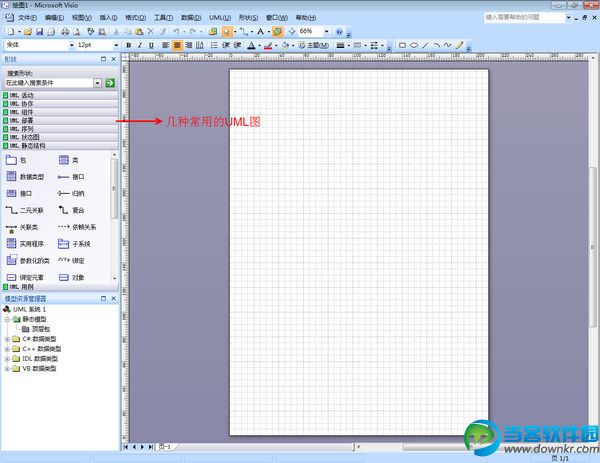The image size is (600, 463).
Task: Open the UML 用例 stencil
Action: 60,287
